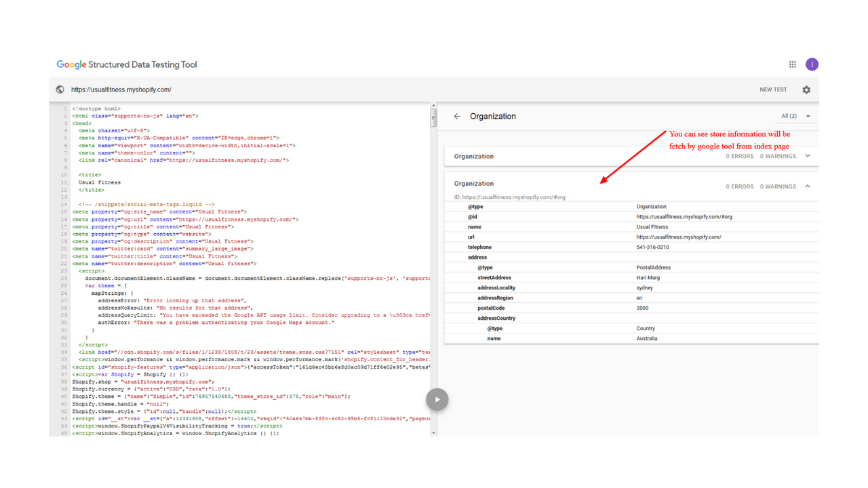Screen dimensions: 868x488
Task: Select the 0 WARNINGS label on the panel
Action: (x=777, y=186)
